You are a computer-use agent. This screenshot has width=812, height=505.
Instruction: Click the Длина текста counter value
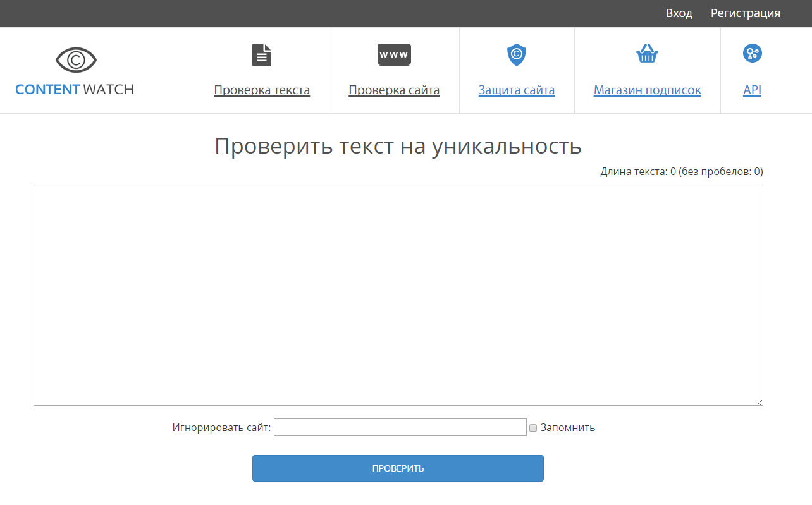(673, 171)
